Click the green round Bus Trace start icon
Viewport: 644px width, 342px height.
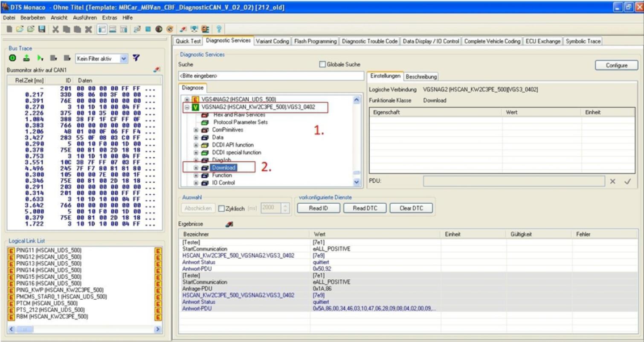[x=12, y=58]
